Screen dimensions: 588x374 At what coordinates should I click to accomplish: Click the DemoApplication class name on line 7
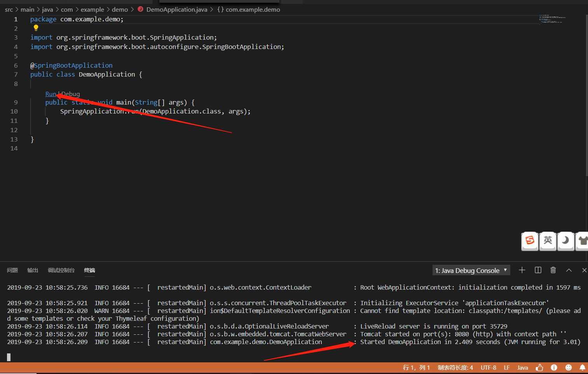107,74
